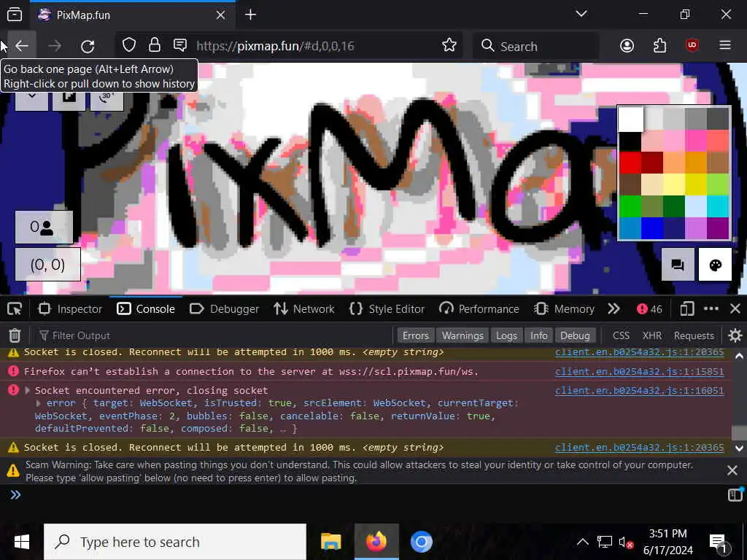The height and width of the screenshot is (560, 747).
Task: Clear console output trash icon
Action: [x=15, y=335]
